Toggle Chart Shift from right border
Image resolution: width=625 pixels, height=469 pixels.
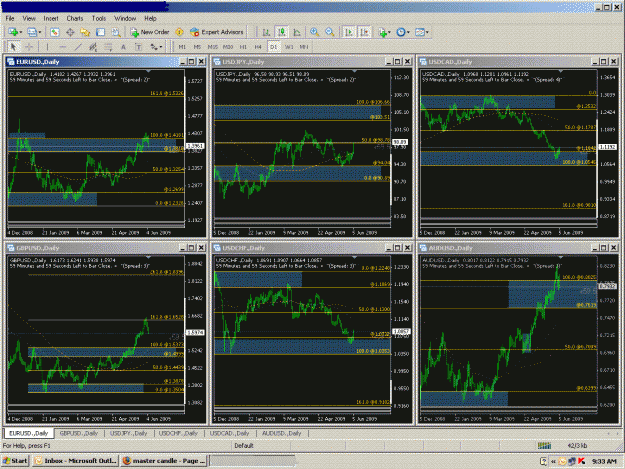point(364,32)
